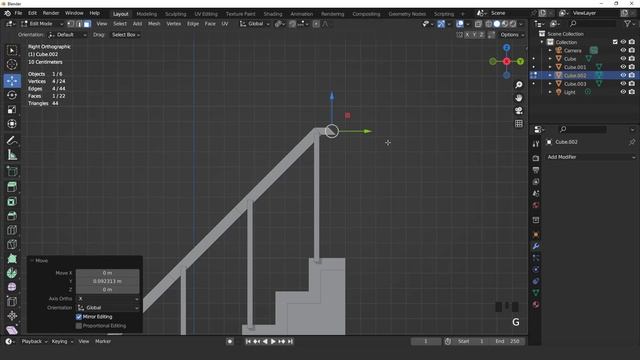Toggle camera view icon

tap(519, 111)
